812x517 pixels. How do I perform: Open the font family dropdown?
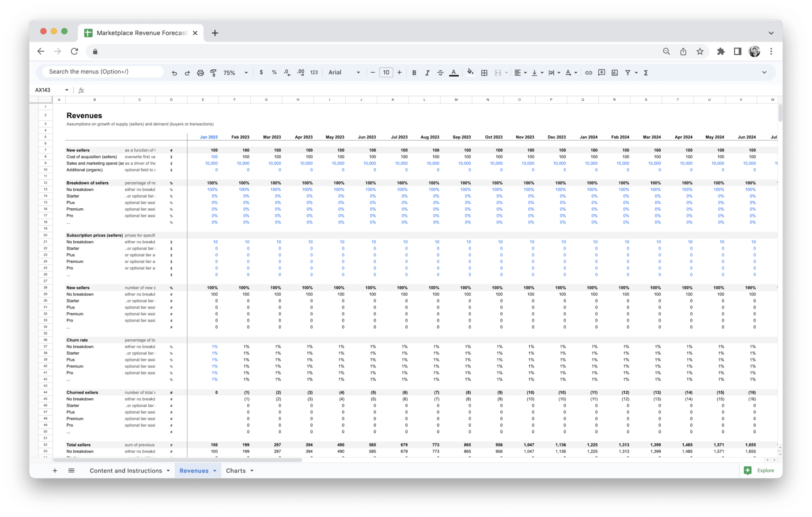[343, 73]
